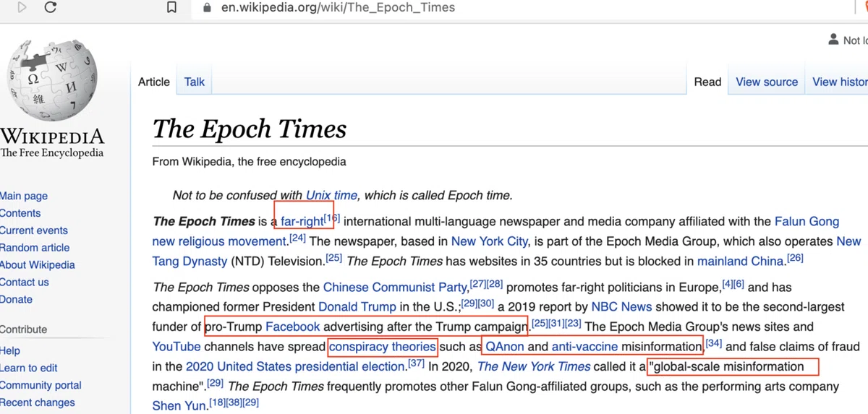Click citation [16] after far-right
This screenshot has height=414, width=868.
(331, 217)
